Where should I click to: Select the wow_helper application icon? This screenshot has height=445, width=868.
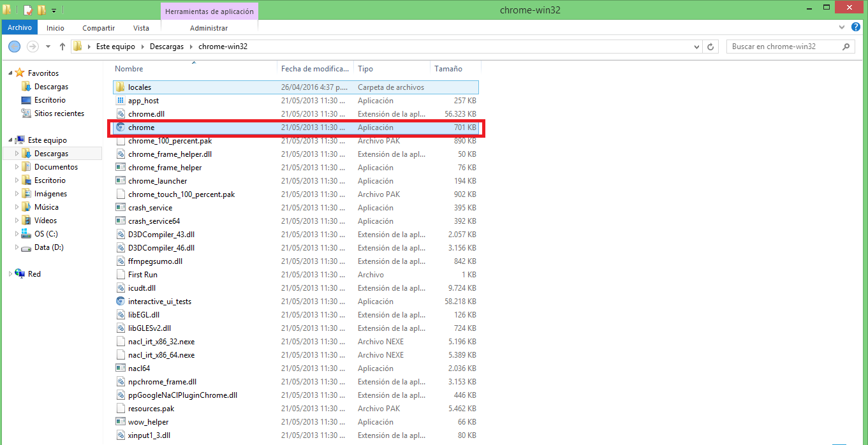[x=121, y=422]
